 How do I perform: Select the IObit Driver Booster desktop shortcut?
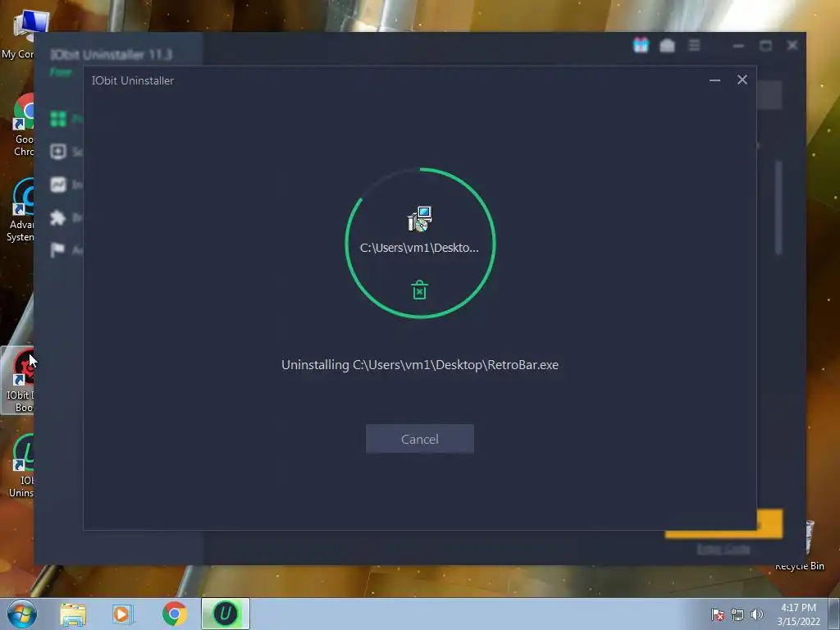click(x=18, y=381)
